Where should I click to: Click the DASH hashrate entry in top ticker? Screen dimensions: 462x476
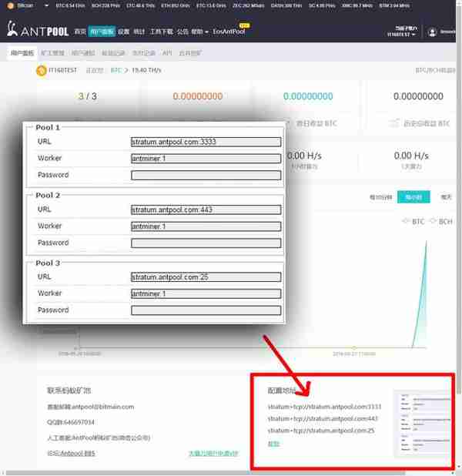tap(286, 5)
